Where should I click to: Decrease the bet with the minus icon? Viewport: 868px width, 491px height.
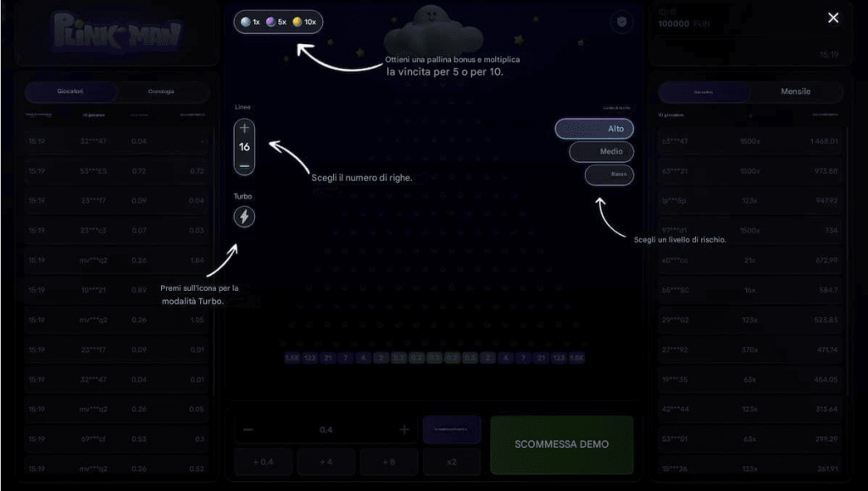tap(248, 430)
